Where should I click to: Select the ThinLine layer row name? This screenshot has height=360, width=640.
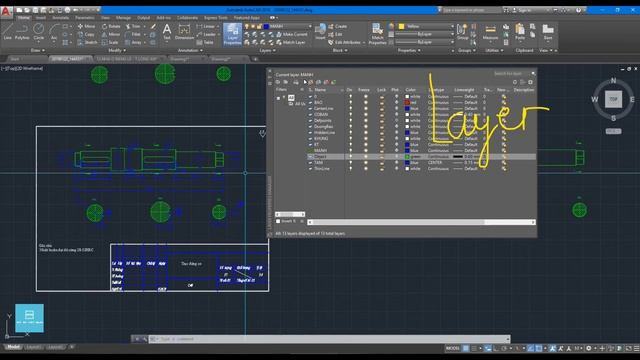(x=322, y=169)
